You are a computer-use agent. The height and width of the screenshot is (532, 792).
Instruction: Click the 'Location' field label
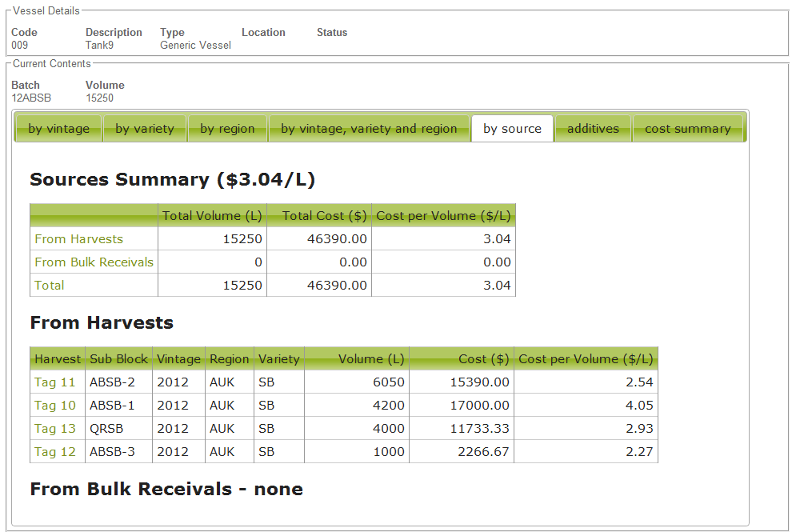coord(263,32)
